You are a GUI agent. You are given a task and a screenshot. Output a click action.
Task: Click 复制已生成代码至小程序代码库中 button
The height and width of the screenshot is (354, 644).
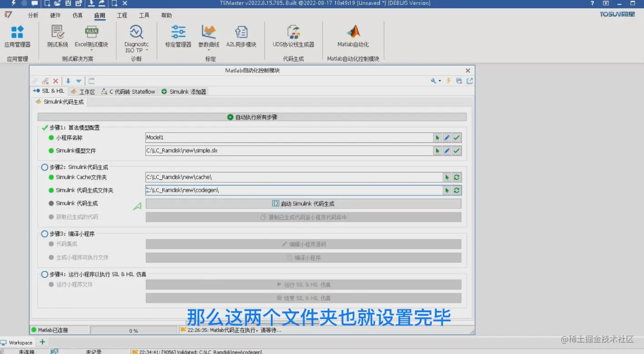pyautogui.click(x=304, y=217)
